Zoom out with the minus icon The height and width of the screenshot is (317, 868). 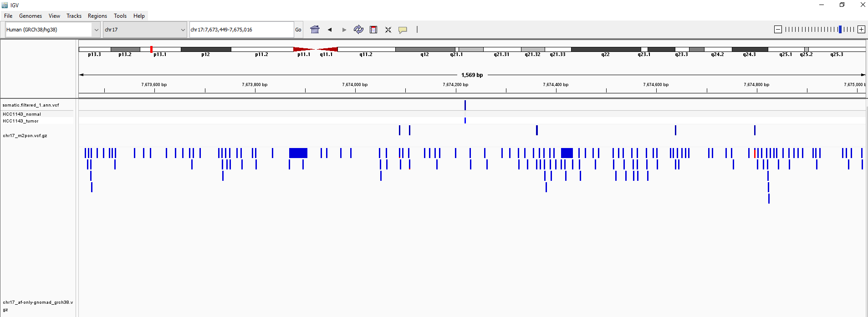tap(778, 30)
